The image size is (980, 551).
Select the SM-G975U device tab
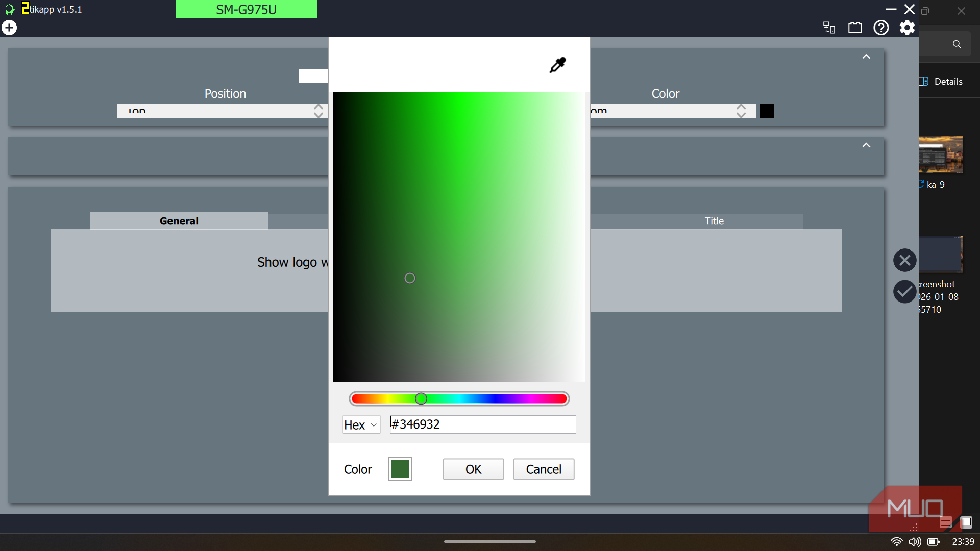tap(246, 9)
